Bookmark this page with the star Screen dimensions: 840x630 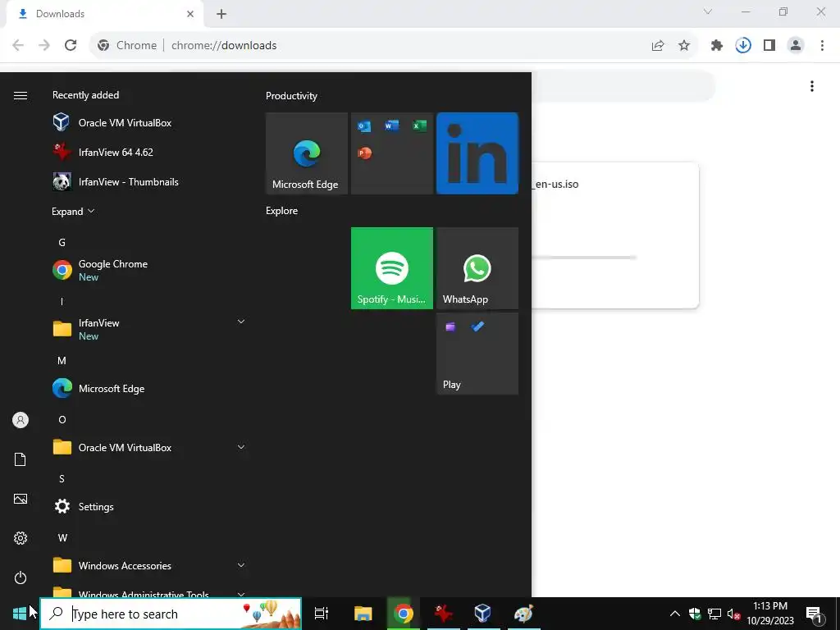pos(684,46)
